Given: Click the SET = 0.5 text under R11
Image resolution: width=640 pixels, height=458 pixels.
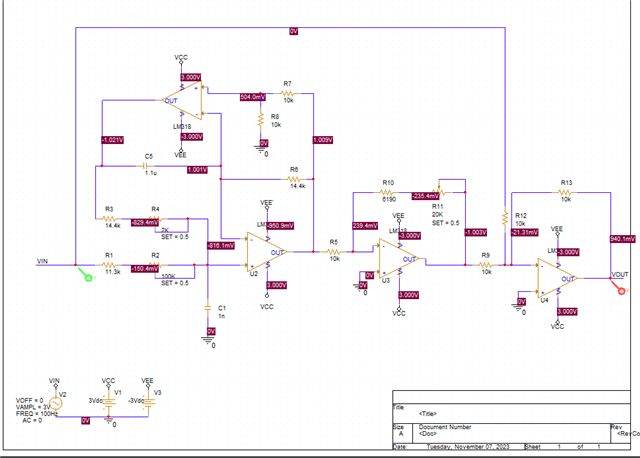Looking at the screenshot, I should point(446,223).
